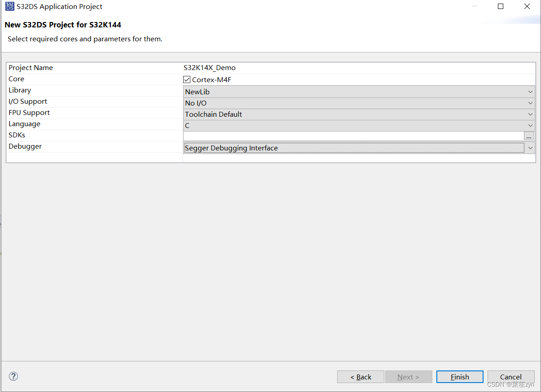
Task: Click the Finish button
Action: (460, 377)
